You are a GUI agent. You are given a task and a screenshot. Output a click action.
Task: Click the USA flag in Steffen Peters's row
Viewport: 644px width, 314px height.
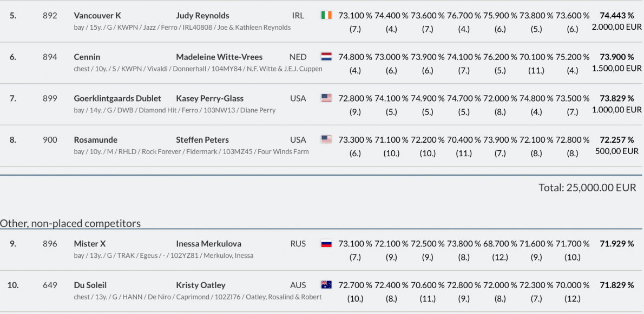326,139
